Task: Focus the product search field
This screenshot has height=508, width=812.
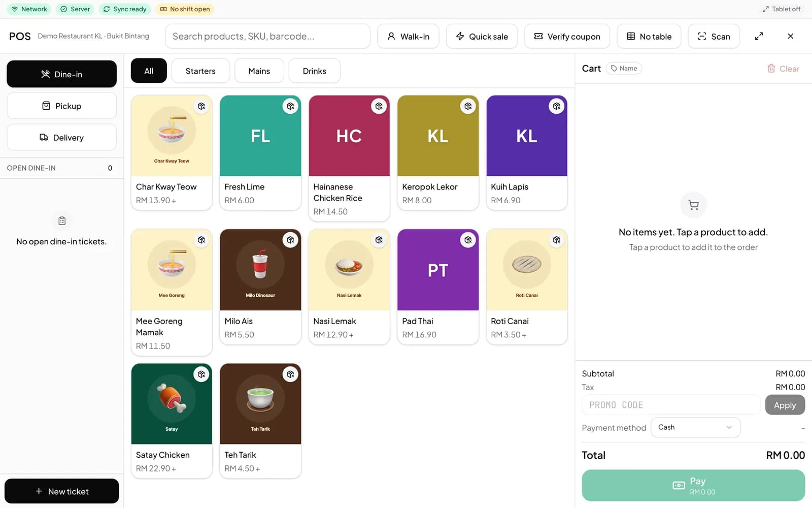Action: point(267,36)
